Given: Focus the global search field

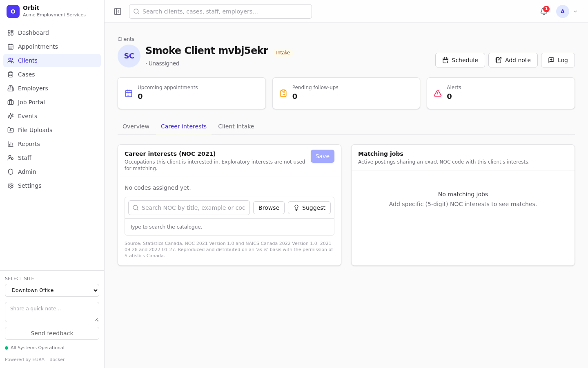Looking at the screenshot, I should pyautogui.click(x=220, y=11).
